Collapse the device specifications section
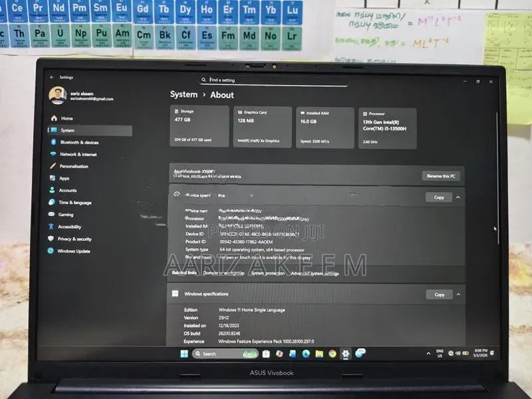 [458, 197]
